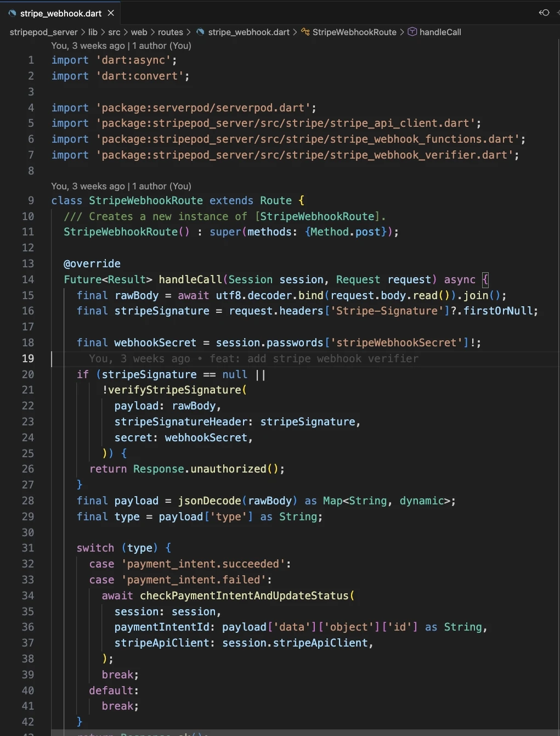This screenshot has width=560, height=736.
Task: Click stripe_webhook_functions.dart import path
Action: (x=308, y=139)
